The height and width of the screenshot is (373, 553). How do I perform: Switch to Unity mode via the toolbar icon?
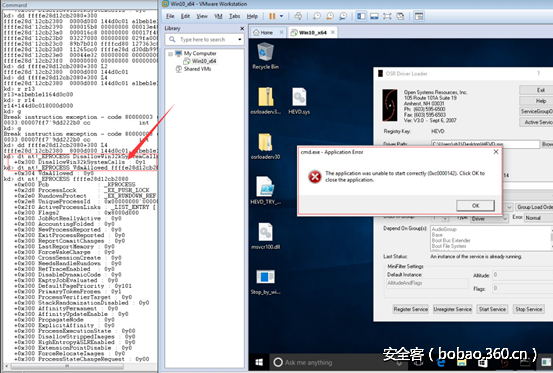point(400,16)
